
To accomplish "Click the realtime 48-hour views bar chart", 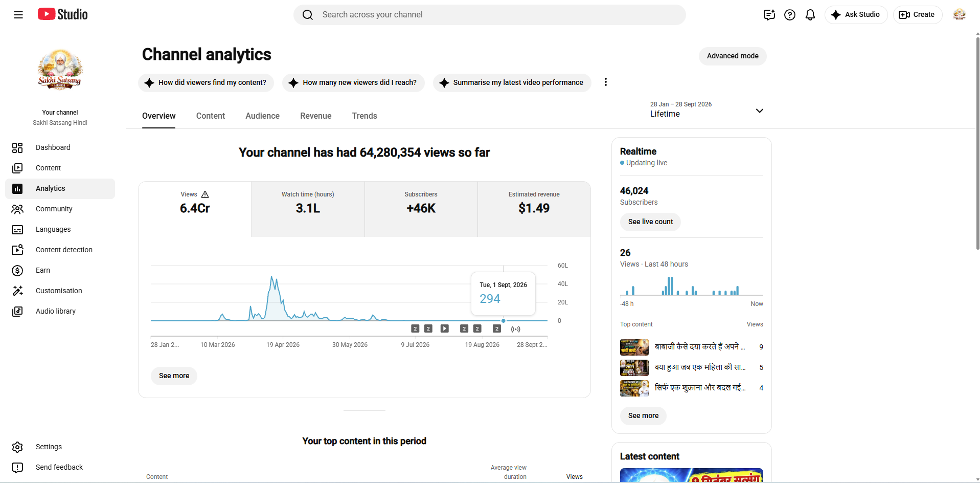I will (692, 286).
